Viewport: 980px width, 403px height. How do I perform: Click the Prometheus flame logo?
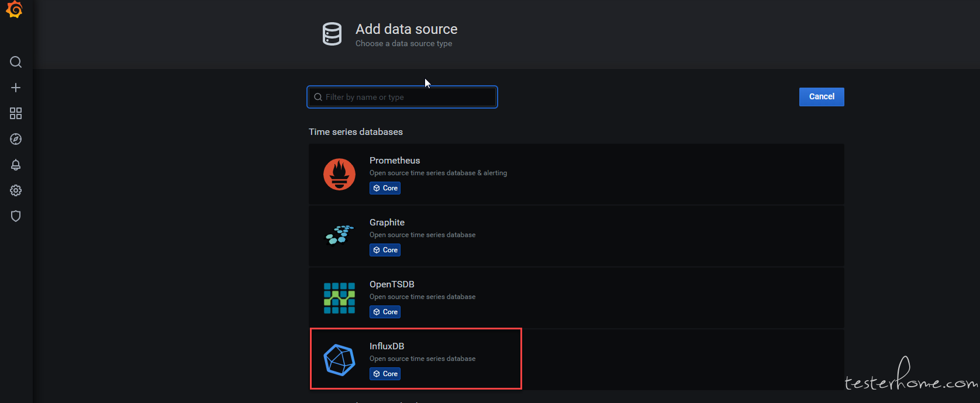pyautogui.click(x=339, y=174)
